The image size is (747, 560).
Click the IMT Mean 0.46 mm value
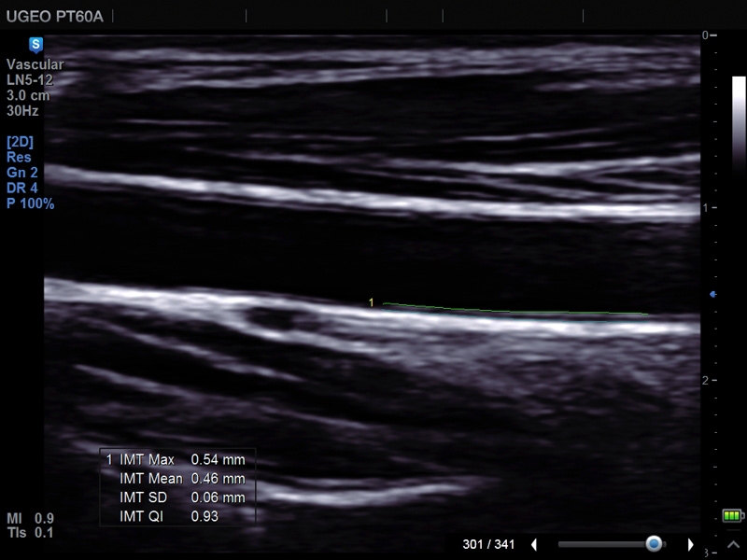pyautogui.click(x=218, y=479)
